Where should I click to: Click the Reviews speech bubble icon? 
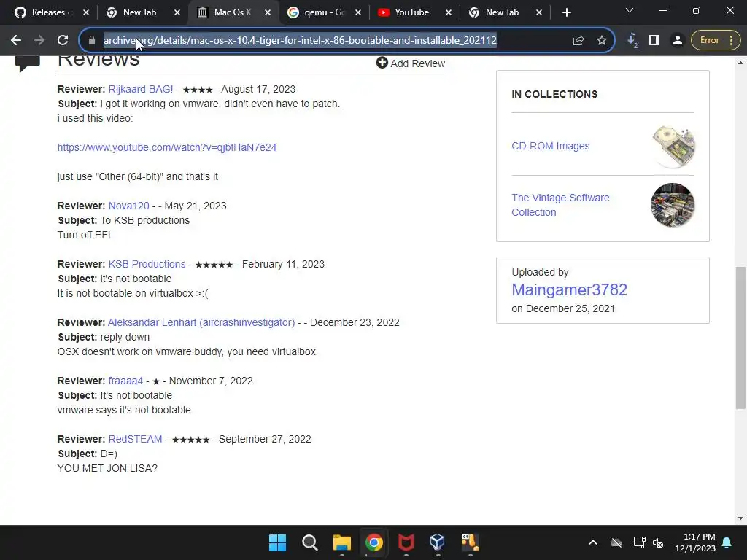point(28,63)
